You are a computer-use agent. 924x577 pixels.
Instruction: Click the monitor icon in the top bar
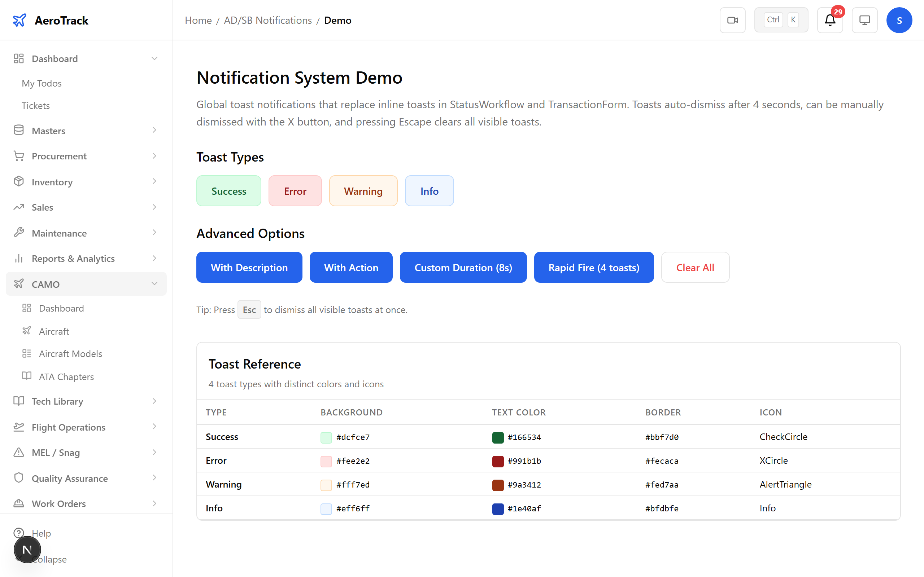point(864,20)
